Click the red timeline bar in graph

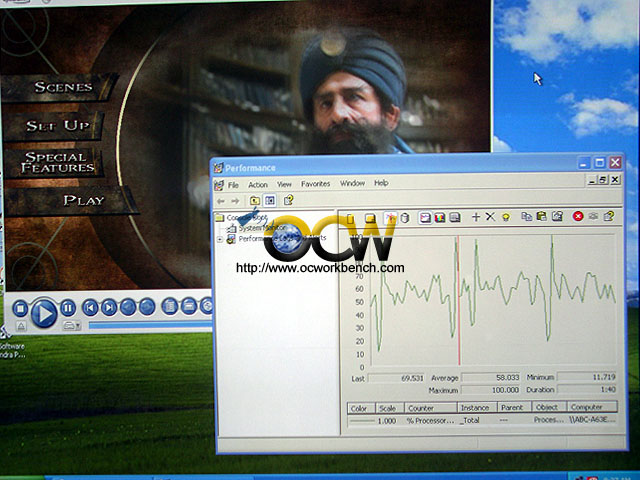click(459, 300)
